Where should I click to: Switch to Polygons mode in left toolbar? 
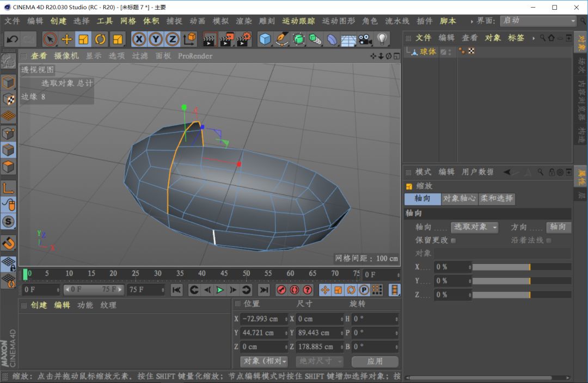point(8,167)
